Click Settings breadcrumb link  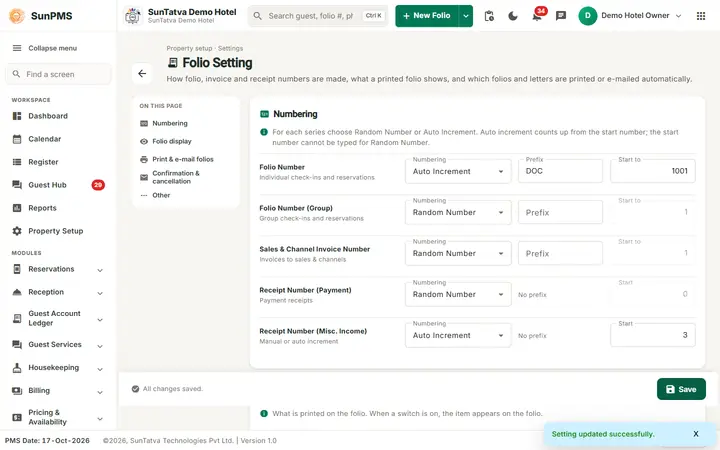231,48
